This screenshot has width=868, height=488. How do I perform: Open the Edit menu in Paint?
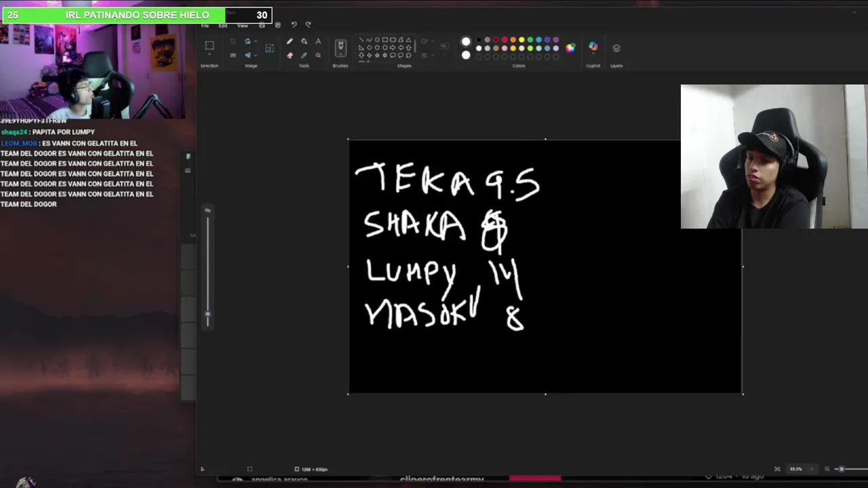222,26
